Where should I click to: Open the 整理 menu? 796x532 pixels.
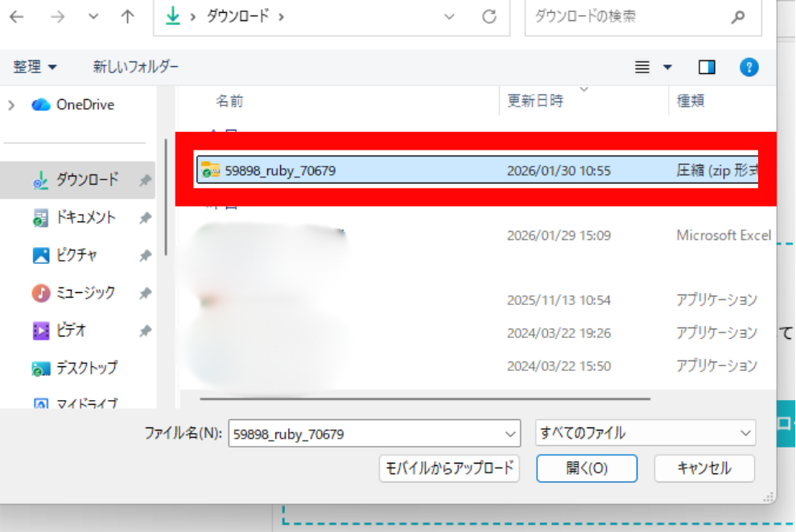click(35, 67)
